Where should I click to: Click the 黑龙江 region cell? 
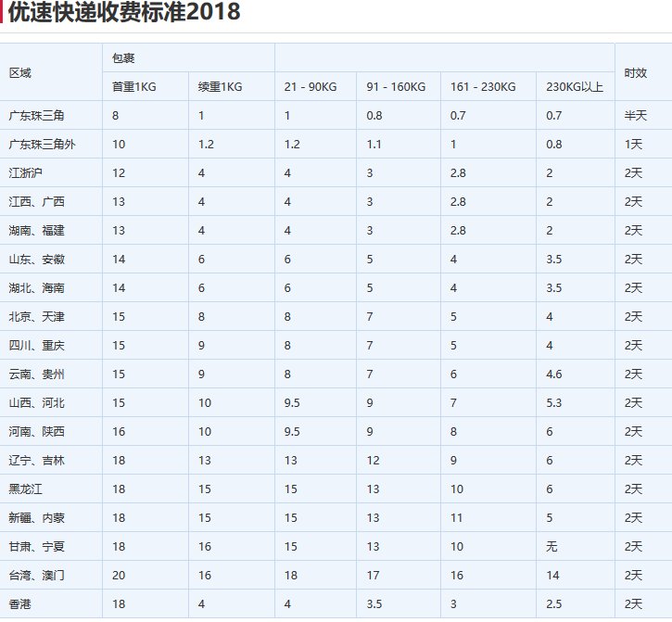coord(26,489)
